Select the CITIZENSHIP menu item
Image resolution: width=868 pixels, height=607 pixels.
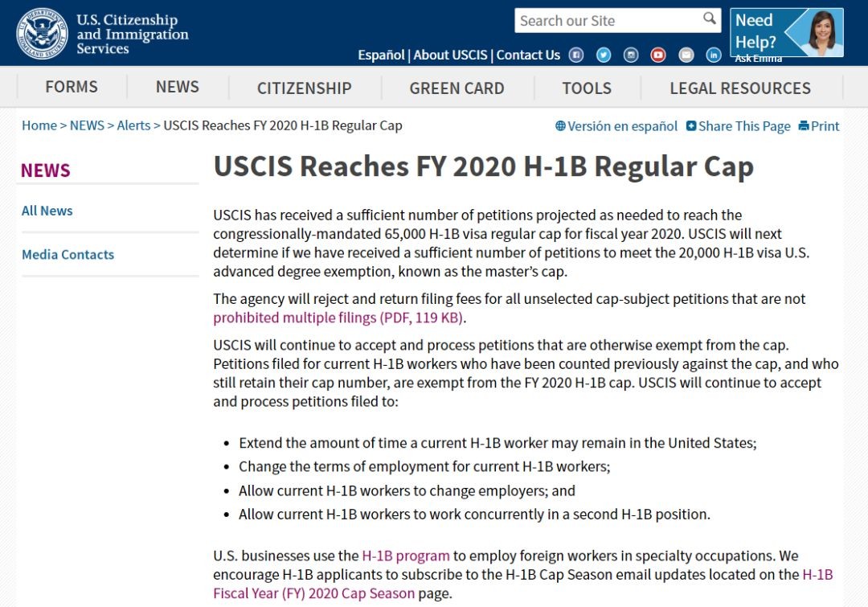coord(304,88)
